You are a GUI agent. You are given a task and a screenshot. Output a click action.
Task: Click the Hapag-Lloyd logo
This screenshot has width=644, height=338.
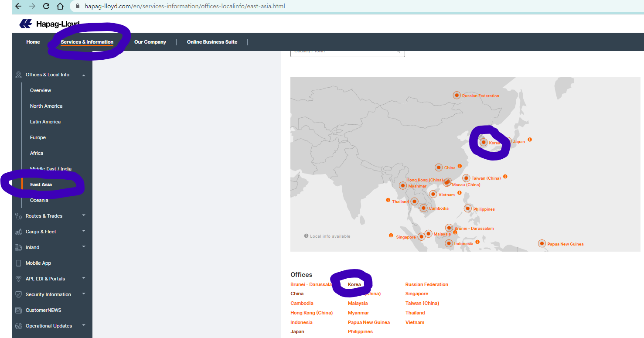(49, 24)
